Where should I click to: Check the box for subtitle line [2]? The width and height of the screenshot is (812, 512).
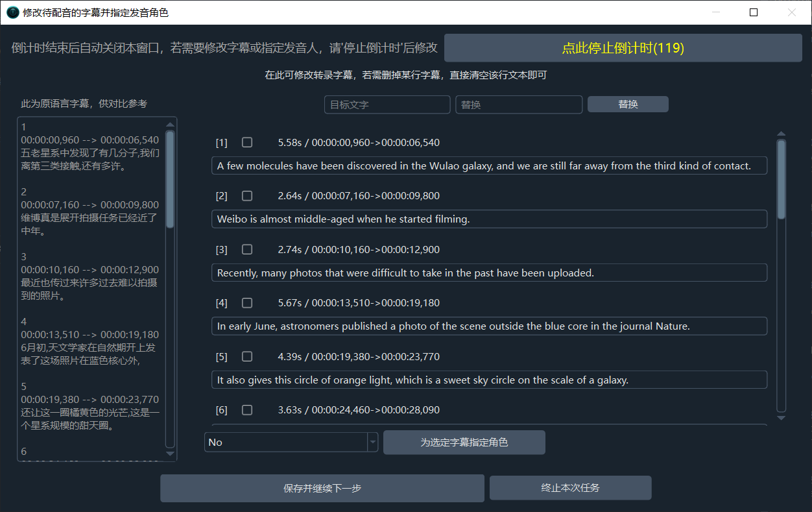tap(247, 196)
